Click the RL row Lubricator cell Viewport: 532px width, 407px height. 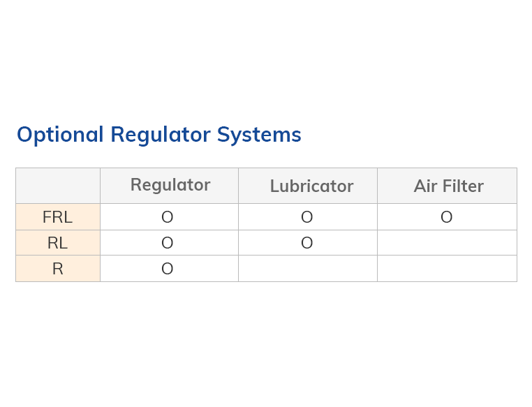click(307, 243)
